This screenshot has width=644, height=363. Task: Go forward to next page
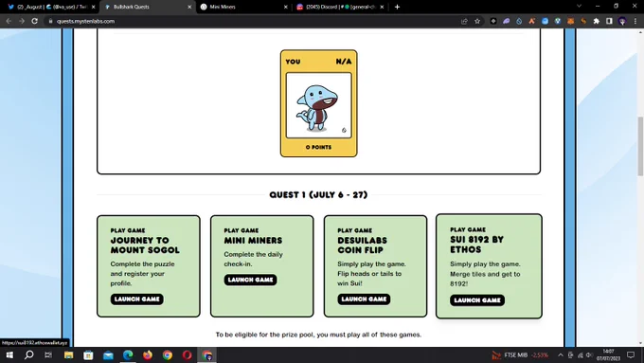click(x=22, y=21)
